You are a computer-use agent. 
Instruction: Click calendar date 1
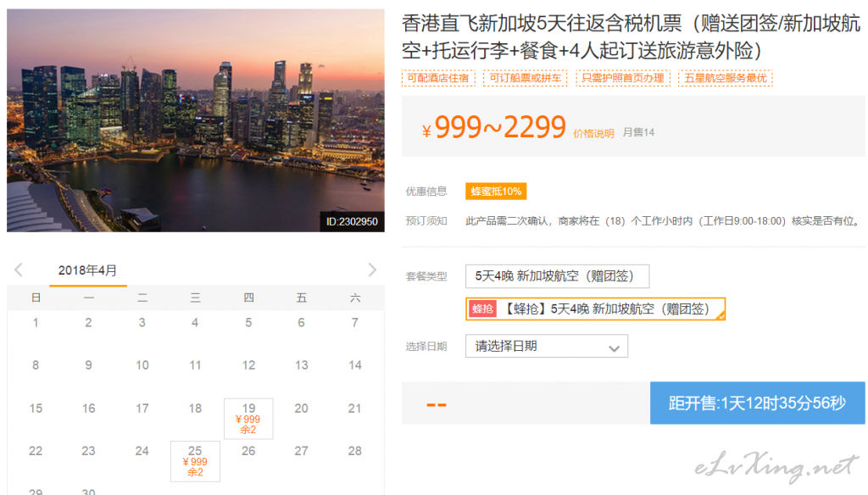click(36, 323)
